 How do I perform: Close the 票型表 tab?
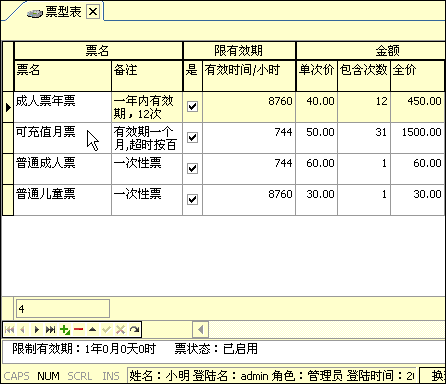tap(93, 12)
